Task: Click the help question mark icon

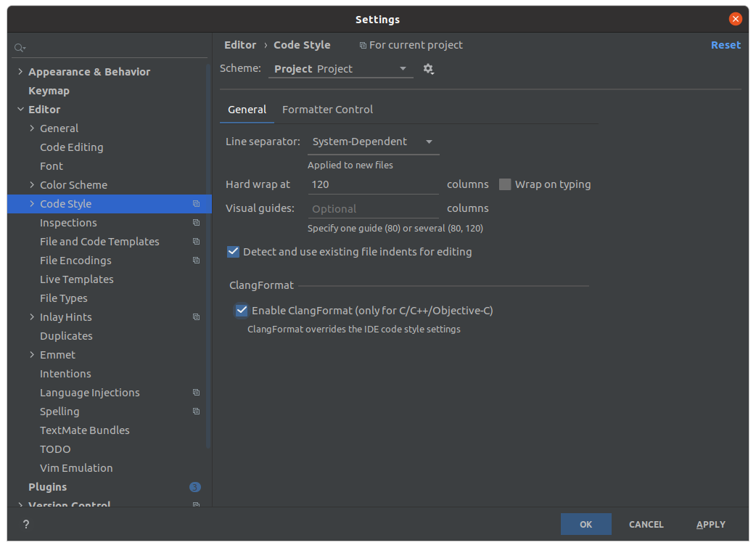Action: (x=26, y=524)
